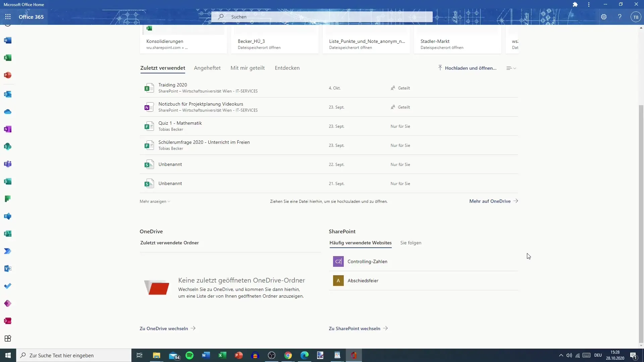The height and width of the screenshot is (362, 644).
Task: Open To Do checkmark in the app rail
Action: [x=8, y=286]
